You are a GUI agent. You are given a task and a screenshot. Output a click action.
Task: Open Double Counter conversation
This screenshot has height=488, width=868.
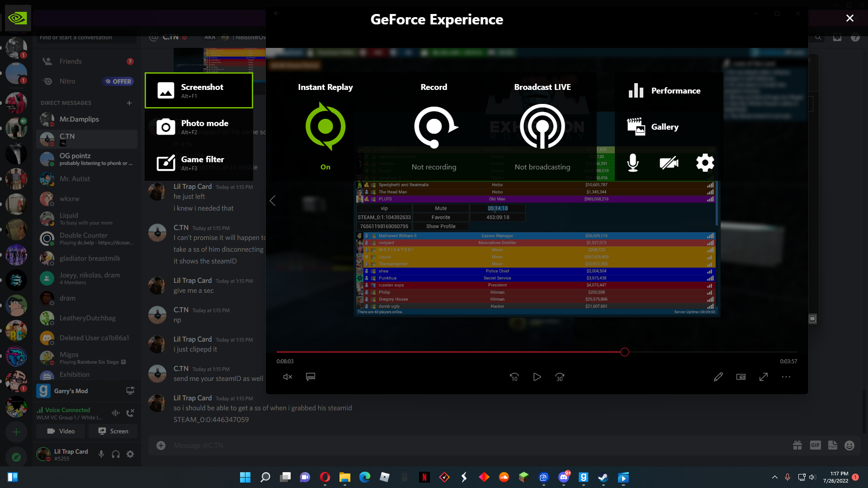87,239
